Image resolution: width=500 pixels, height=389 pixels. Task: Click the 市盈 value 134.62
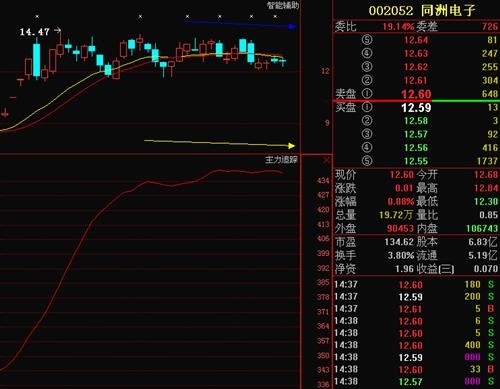click(399, 242)
